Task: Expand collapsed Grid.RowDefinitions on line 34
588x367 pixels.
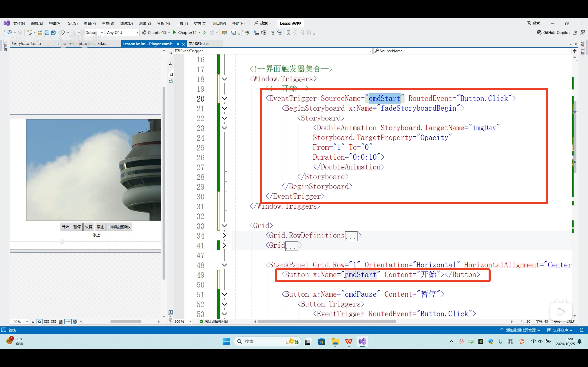Action: [x=225, y=235]
